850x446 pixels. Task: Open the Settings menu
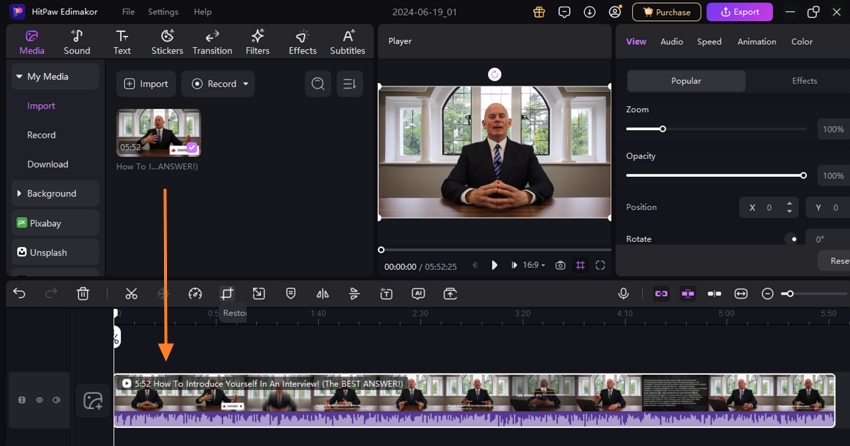tap(163, 12)
